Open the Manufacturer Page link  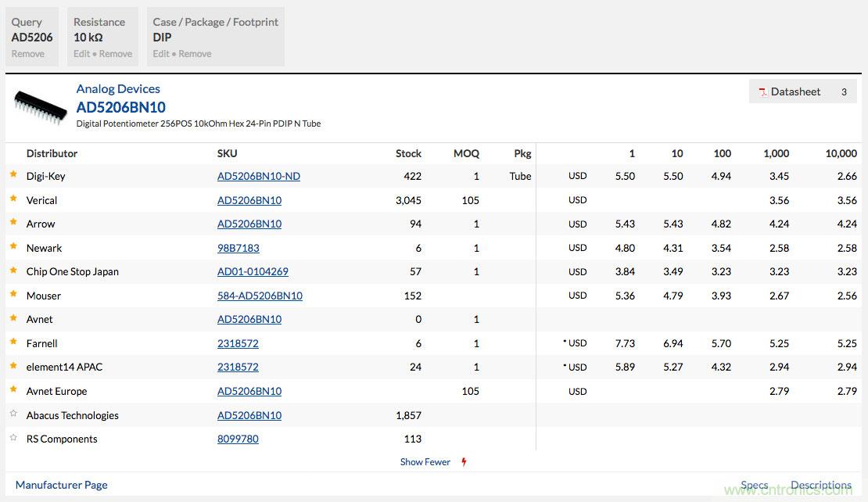(62, 485)
